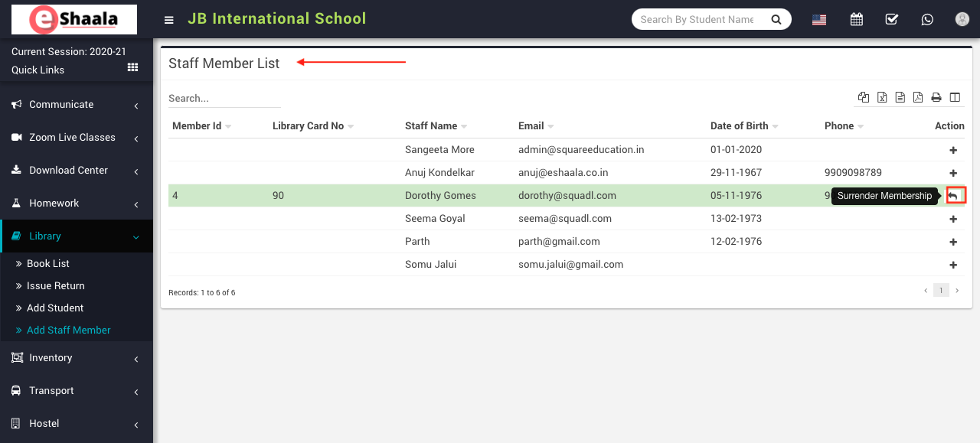Export staff list as PDF
Viewport: 980px width, 443px height.
[x=918, y=97]
